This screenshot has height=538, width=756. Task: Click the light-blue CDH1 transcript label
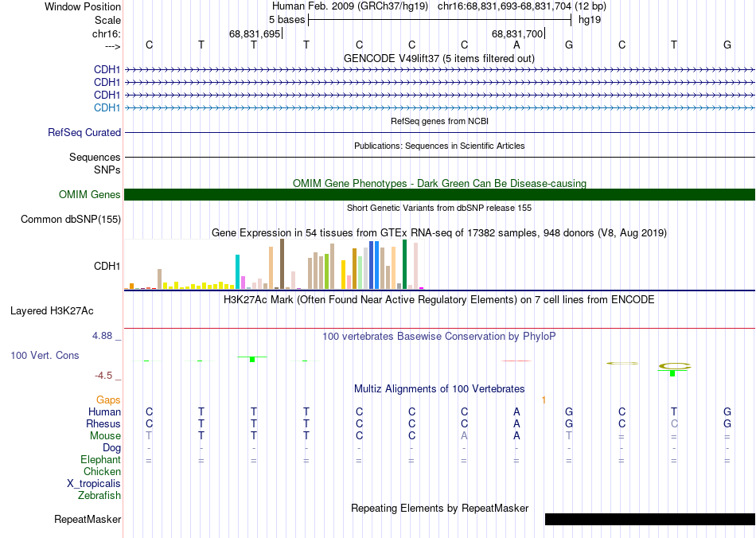pyautogui.click(x=107, y=107)
